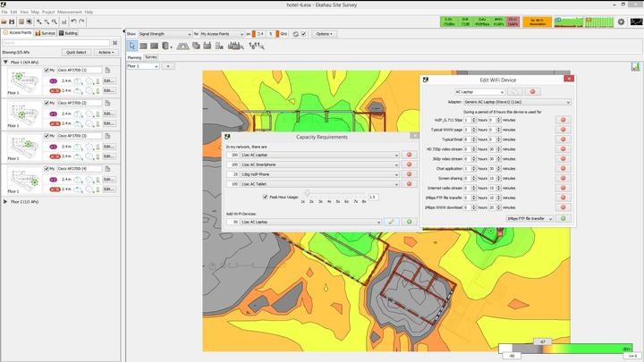
Task: Toggle My checkbox for Cisco AP3700i (4)
Action: [x=47, y=169]
